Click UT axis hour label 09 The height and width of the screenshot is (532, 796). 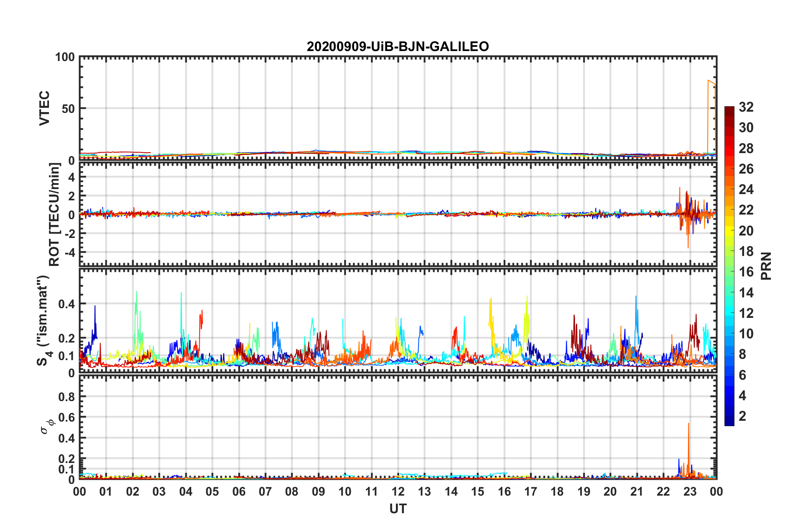click(318, 491)
